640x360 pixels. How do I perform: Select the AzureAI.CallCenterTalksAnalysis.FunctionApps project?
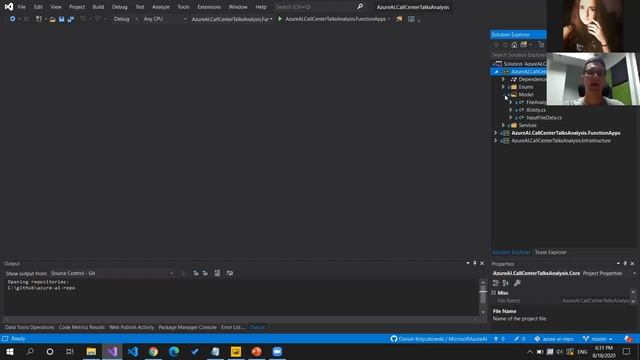point(566,133)
